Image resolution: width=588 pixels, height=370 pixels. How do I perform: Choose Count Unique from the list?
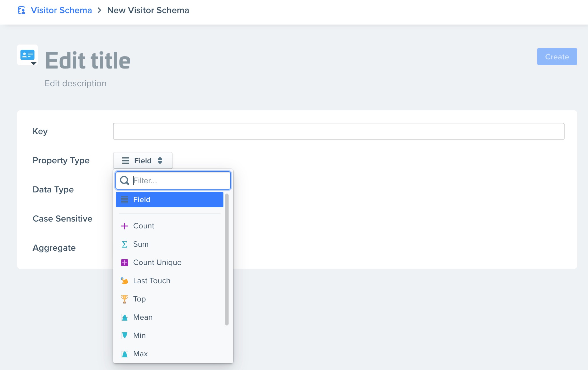coord(157,263)
